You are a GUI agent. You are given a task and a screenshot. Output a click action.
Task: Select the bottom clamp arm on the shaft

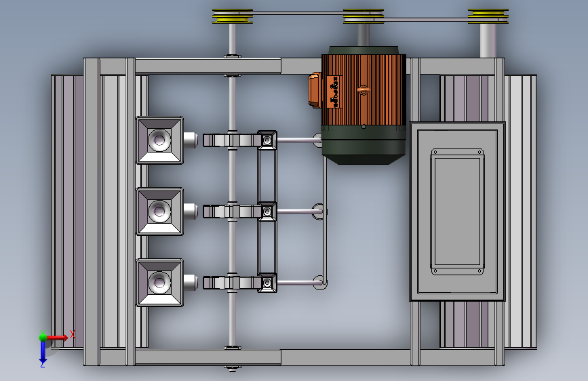(x=232, y=283)
